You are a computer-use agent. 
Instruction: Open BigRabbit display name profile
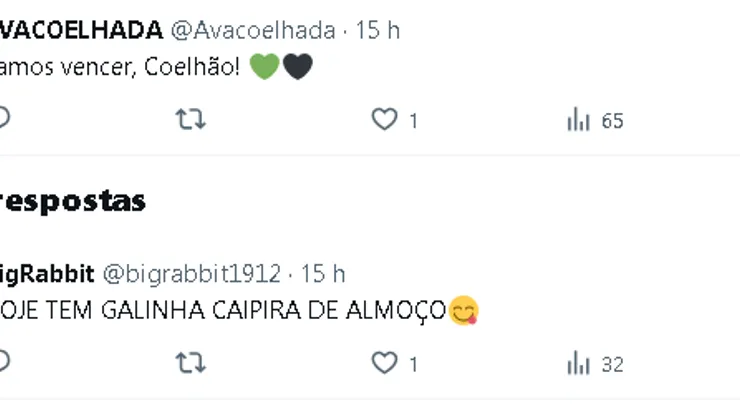click(47, 274)
